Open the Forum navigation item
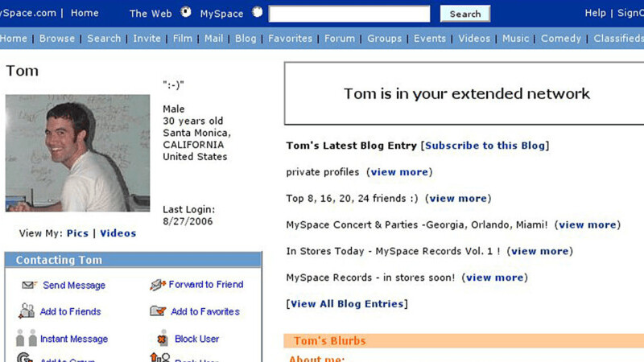This screenshot has width=644, height=362. click(x=340, y=39)
